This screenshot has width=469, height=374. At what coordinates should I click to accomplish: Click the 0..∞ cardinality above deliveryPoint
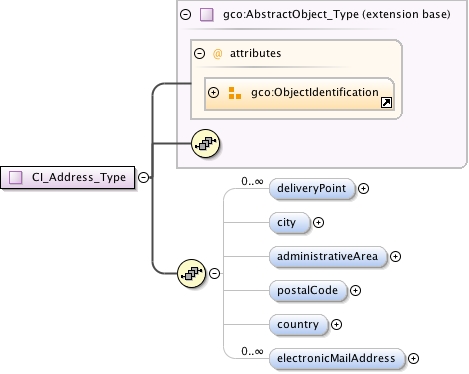point(252,182)
